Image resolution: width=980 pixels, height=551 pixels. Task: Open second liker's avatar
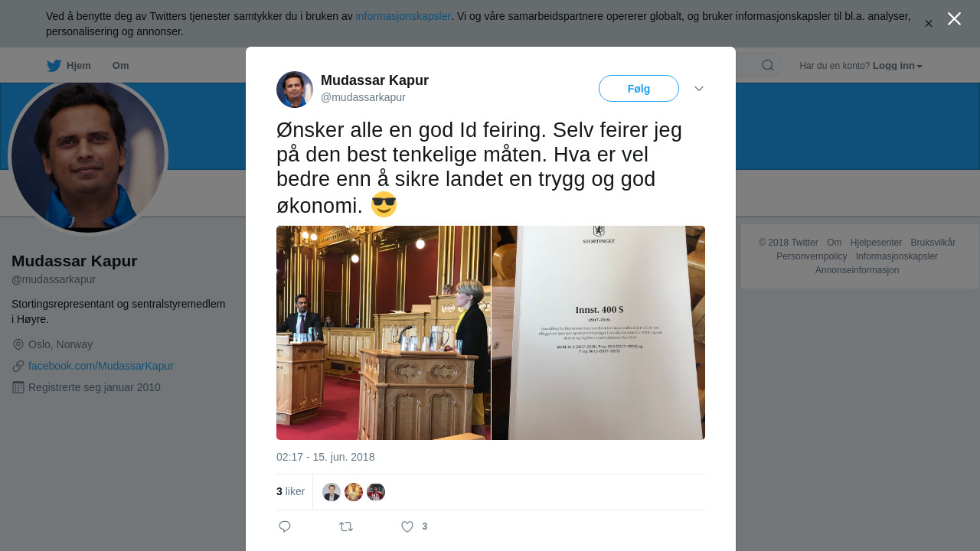(x=354, y=492)
